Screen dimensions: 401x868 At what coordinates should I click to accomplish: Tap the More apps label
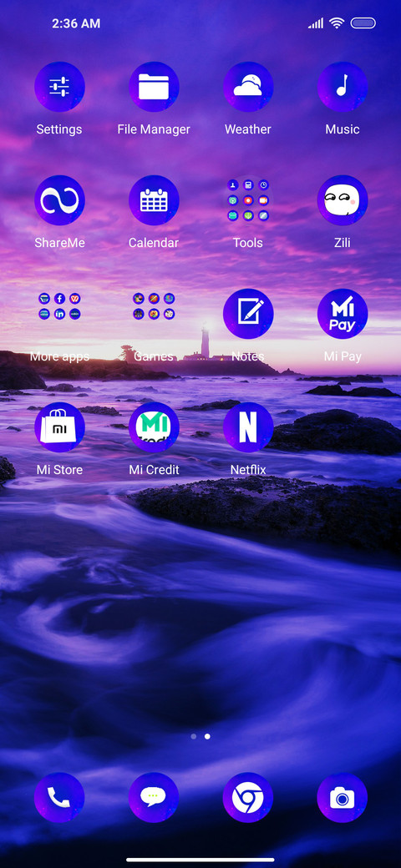click(x=59, y=356)
